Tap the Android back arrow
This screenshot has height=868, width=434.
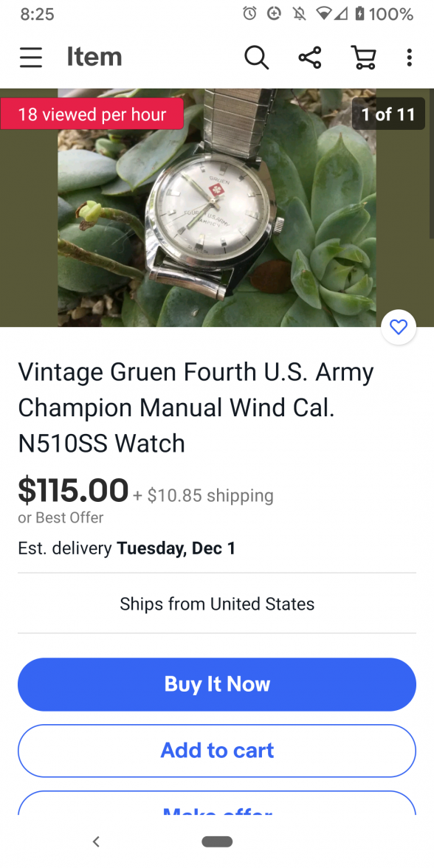96,841
